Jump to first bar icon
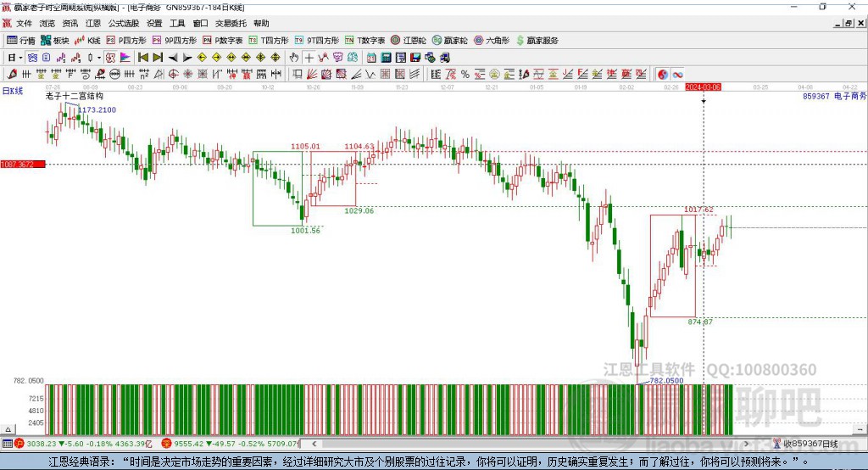Image resolution: width=868 pixels, height=470 pixels. coord(142,58)
